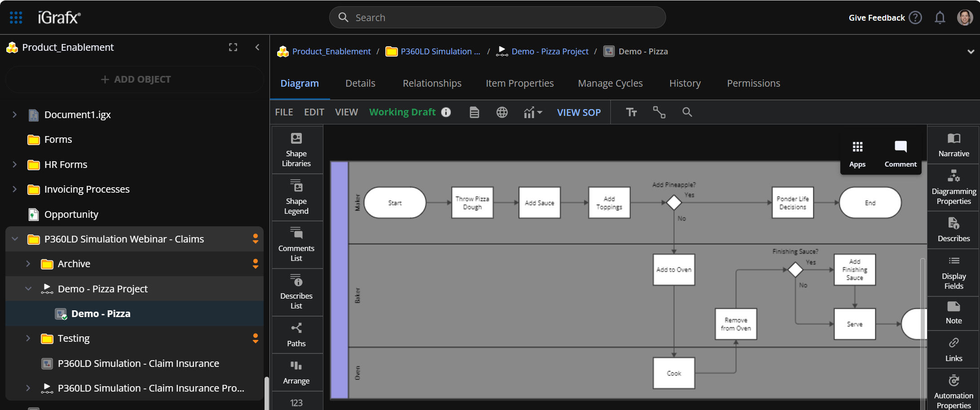Open the Paths tool
The height and width of the screenshot is (410, 980).
coord(296,335)
